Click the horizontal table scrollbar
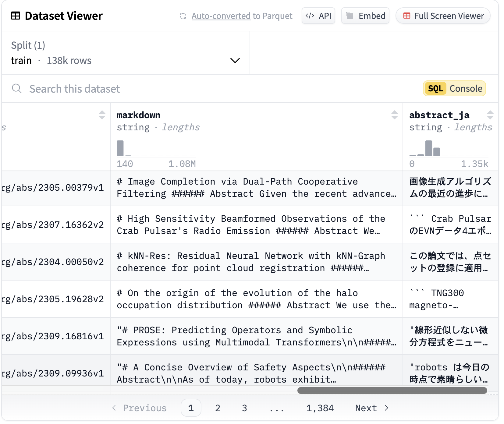Viewport: 504px width, 424px height. click(392, 390)
